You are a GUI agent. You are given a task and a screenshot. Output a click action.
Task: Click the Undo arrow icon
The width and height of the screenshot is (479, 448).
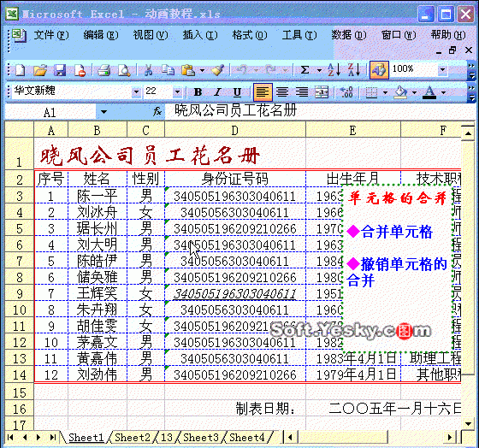tap(242, 70)
